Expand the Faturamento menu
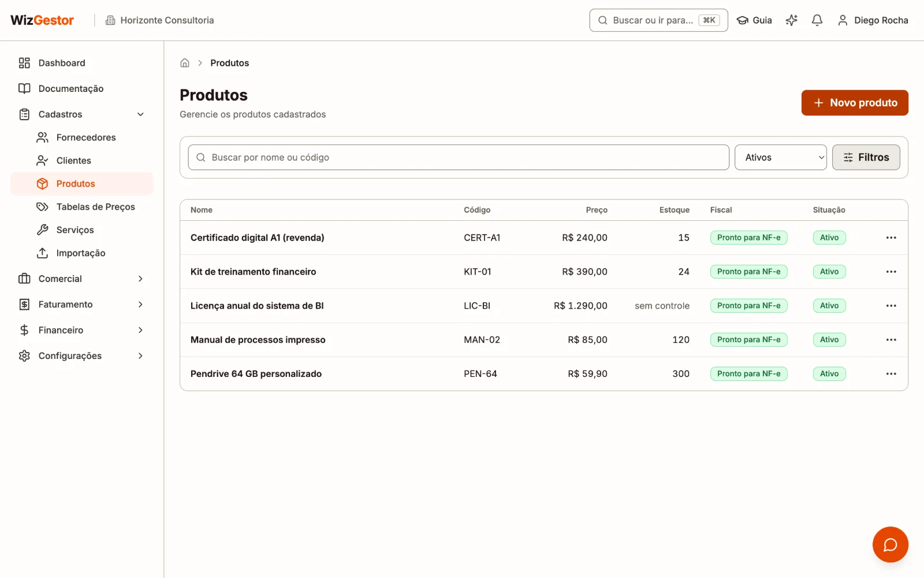This screenshot has width=924, height=578. pyautogui.click(x=81, y=305)
